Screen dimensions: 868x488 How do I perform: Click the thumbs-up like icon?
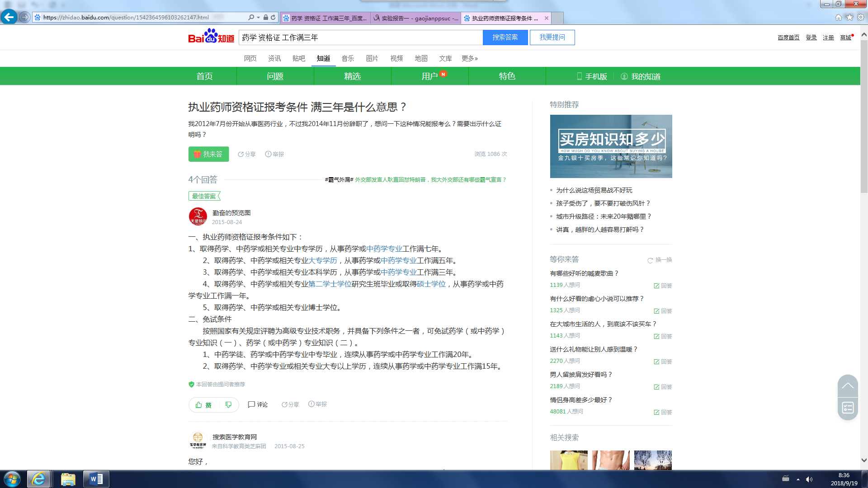199,405
